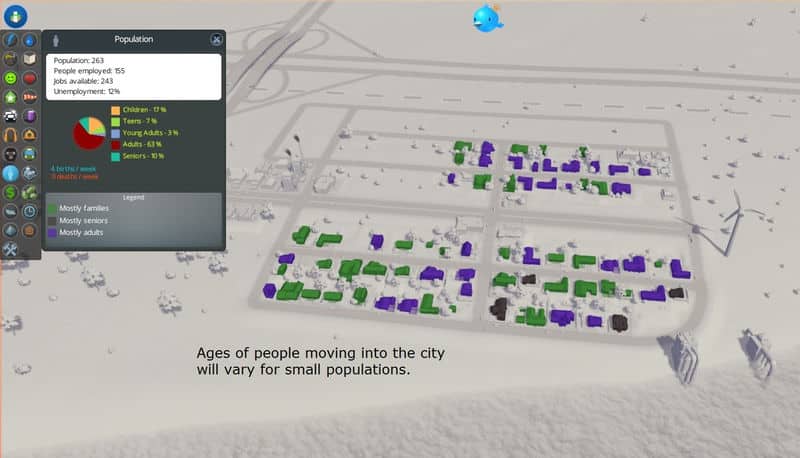The height and width of the screenshot is (458, 800).
Task: Close the Population panel
Action: 216,39
